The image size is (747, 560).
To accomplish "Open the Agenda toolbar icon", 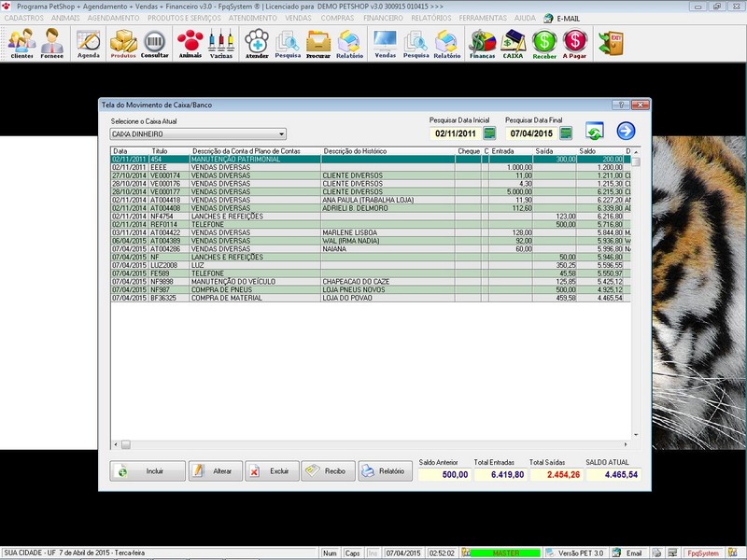I will coord(89,43).
